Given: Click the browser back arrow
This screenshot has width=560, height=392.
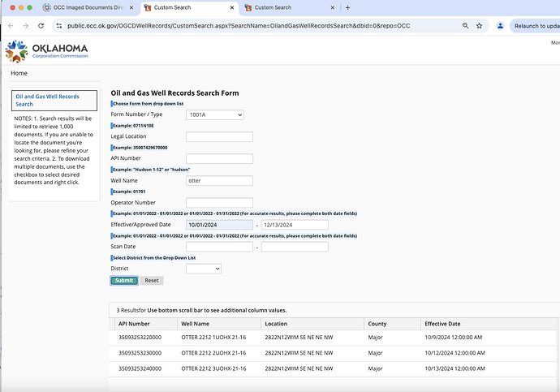Looking at the screenshot, I should coord(11,26).
